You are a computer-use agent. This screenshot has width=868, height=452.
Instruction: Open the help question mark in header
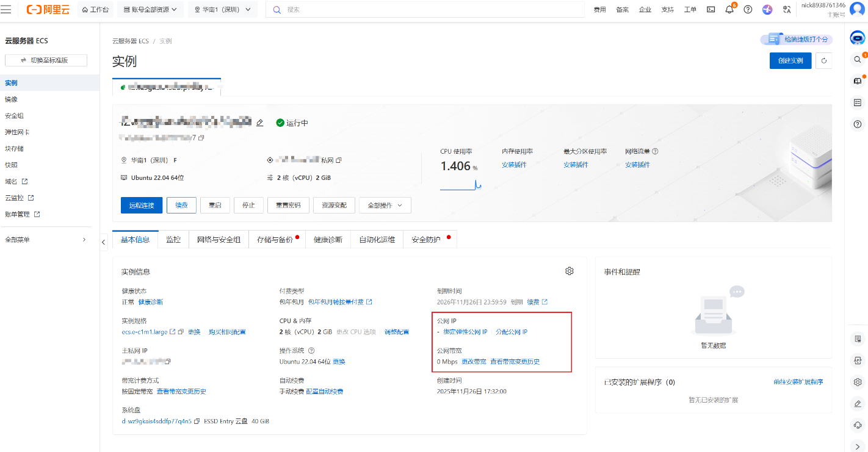coord(748,9)
